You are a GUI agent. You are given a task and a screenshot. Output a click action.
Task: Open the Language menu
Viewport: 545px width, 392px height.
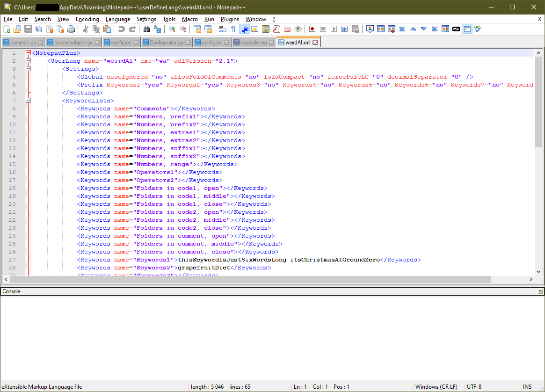[117, 19]
